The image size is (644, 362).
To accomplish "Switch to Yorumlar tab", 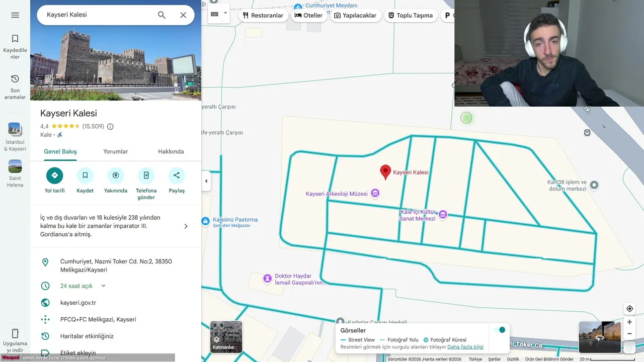I will pos(116,152).
